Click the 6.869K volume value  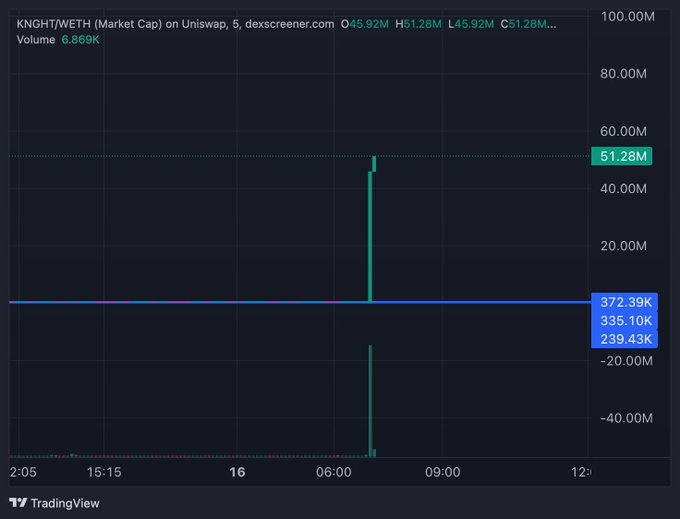(x=80, y=40)
